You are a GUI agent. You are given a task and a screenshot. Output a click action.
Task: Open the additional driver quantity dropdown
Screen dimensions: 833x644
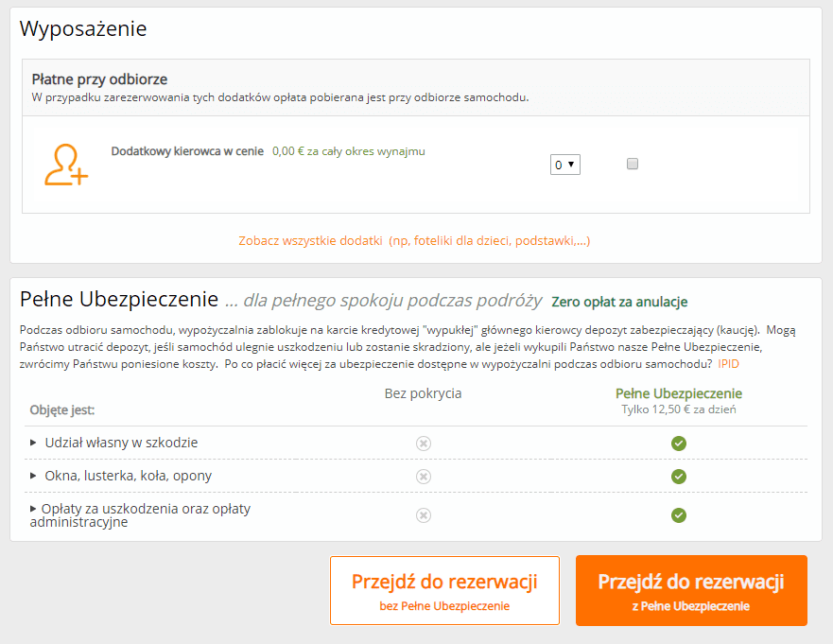click(564, 165)
